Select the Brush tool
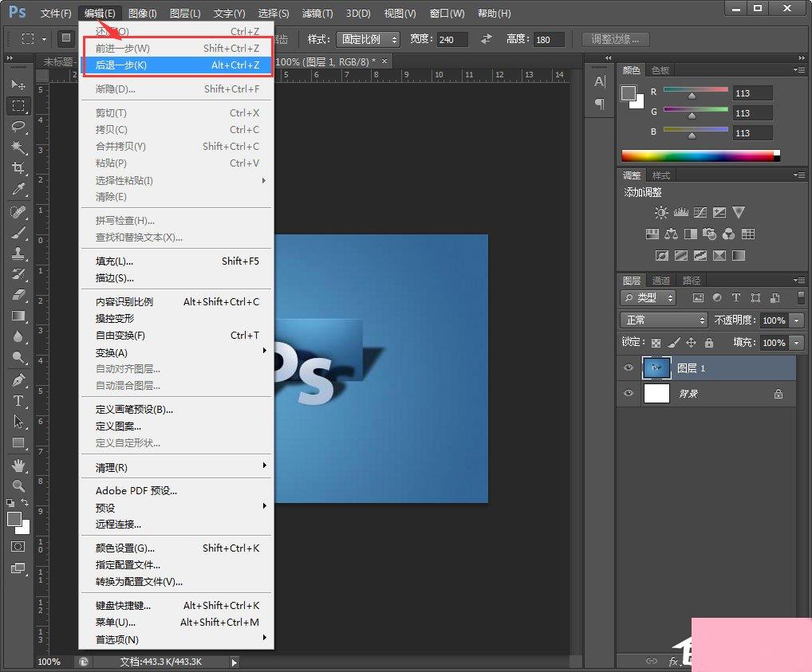This screenshot has height=672, width=812. (x=18, y=233)
